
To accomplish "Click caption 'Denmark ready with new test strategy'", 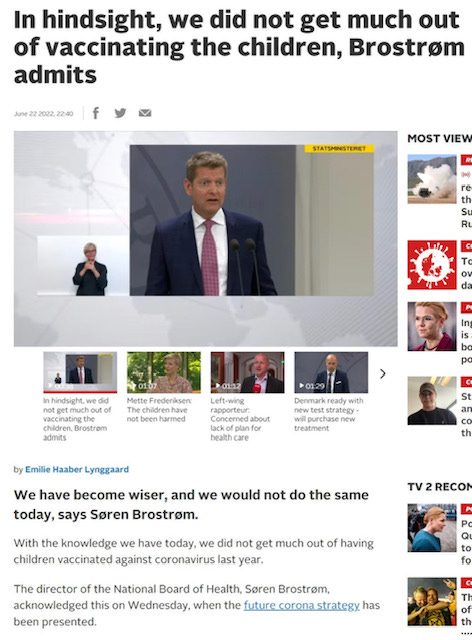I will tap(329, 414).
